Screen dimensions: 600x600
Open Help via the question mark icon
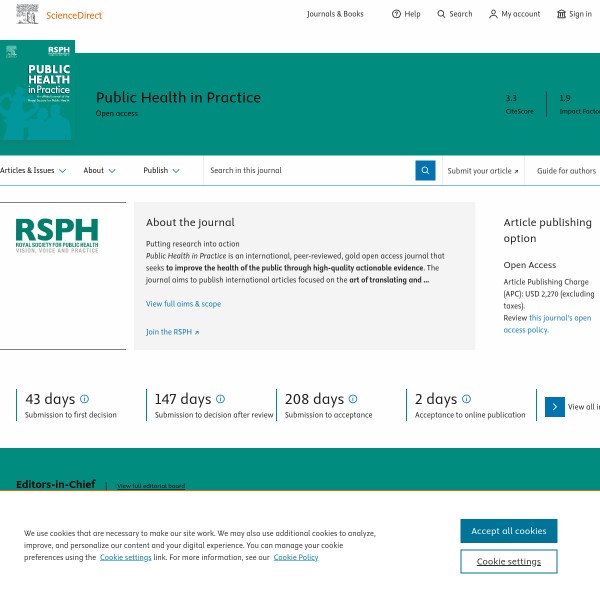pyautogui.click(x=396, y=14)
